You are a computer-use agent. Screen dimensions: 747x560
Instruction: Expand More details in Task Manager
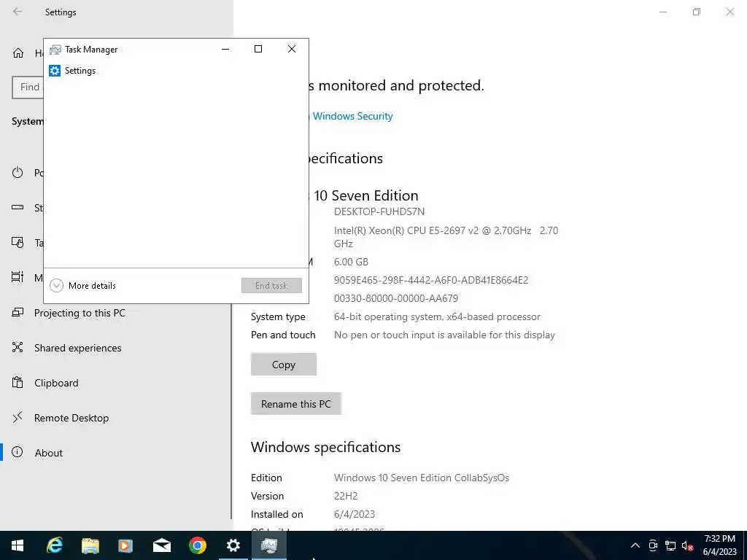(83, 286)
